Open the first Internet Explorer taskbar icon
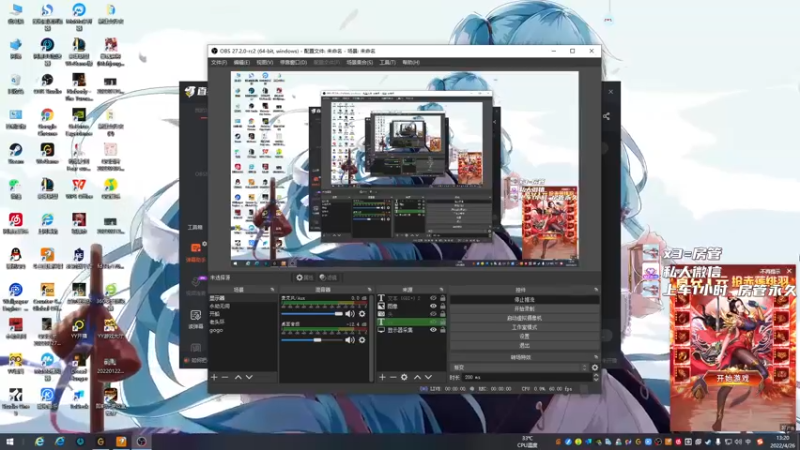The height and width of the screenshot is (450, 800). click(x=39, y=442)
